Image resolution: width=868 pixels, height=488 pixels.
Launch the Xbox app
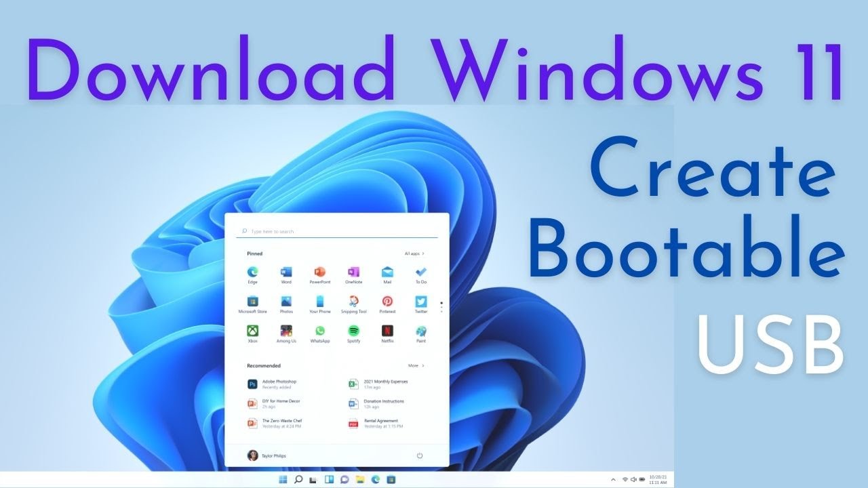pyautogui.click(x=252, y=334)
